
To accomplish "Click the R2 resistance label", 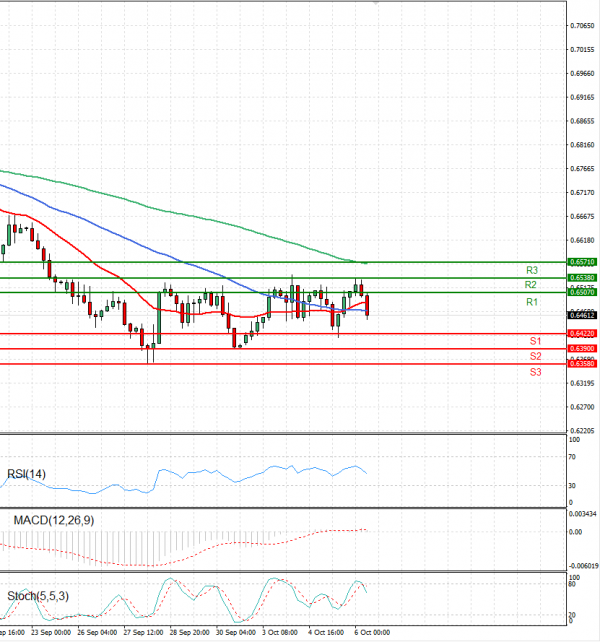I will click(530, 285).
